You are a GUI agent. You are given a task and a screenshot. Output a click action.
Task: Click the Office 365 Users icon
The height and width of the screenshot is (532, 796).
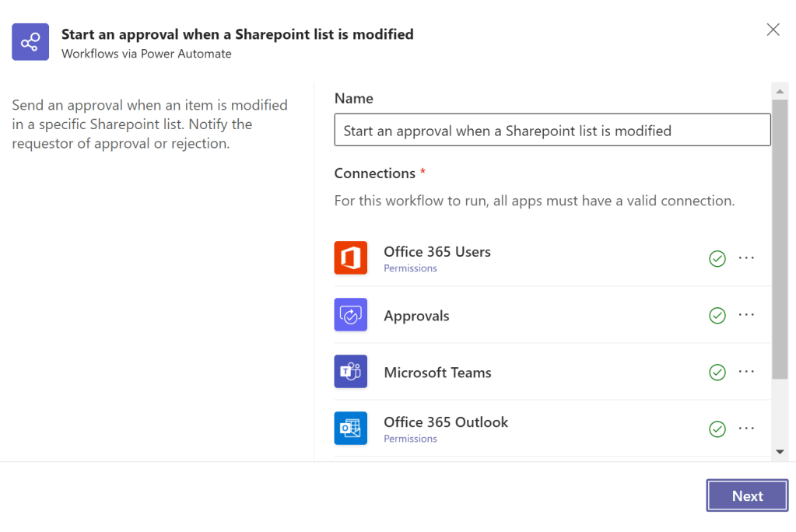point(350,258)
